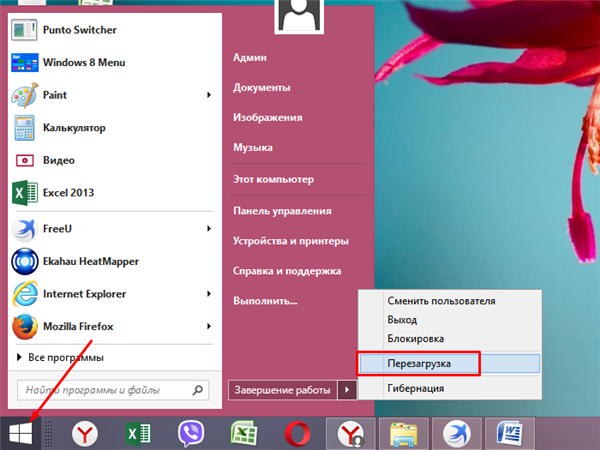This screenshot has width=600, height=450.
Task: Open Этот компьютер link
Action: [273, 179]
